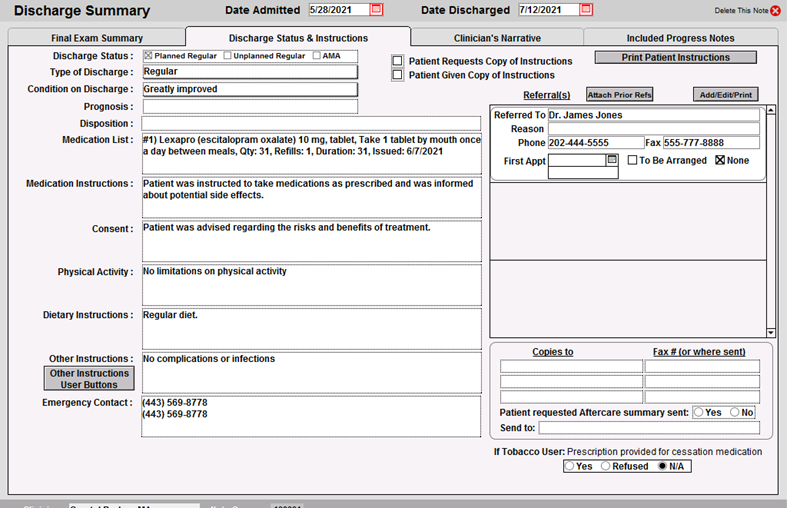The width and height of the screenshot is (800, 508).
Task: Open the Clinician's Narrative tab
Action: click(x=497, y=38)
